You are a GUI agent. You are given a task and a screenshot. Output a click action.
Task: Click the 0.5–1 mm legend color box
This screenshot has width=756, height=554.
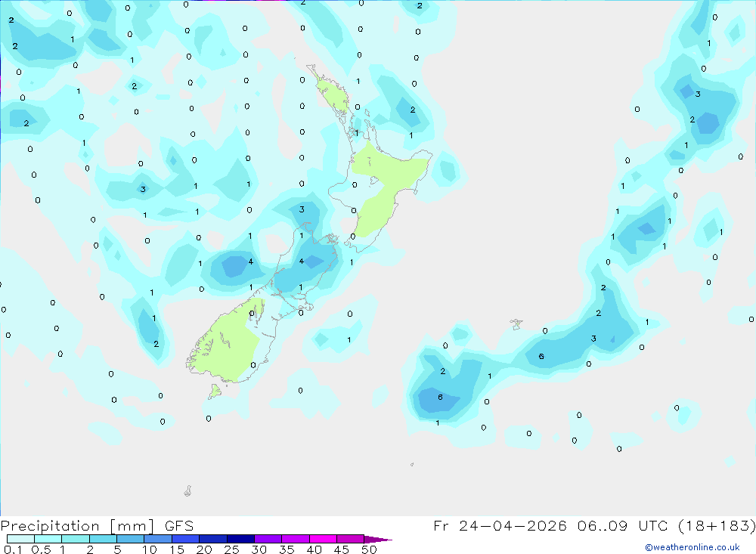pyautogui.click(x=48, y=539)
